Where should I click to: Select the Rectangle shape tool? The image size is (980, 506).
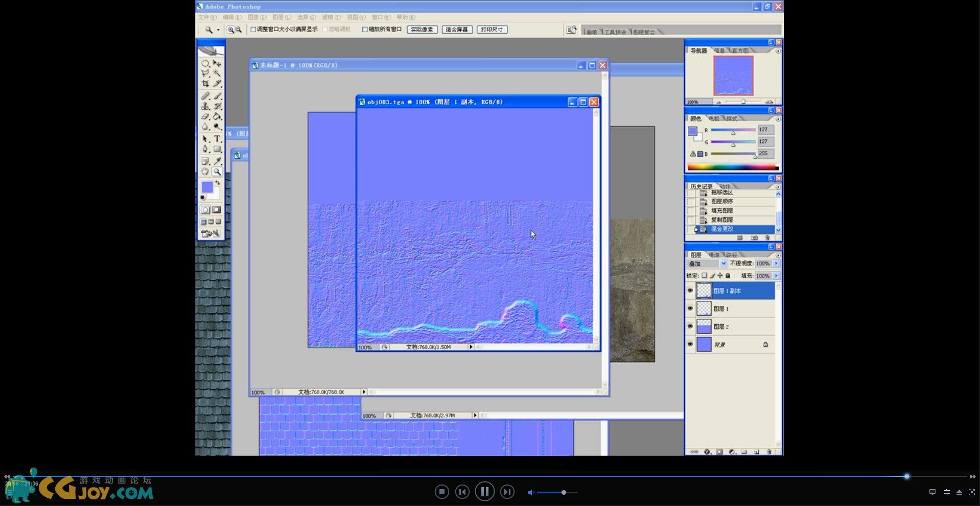pyautogui.click(x=217, y=149)
